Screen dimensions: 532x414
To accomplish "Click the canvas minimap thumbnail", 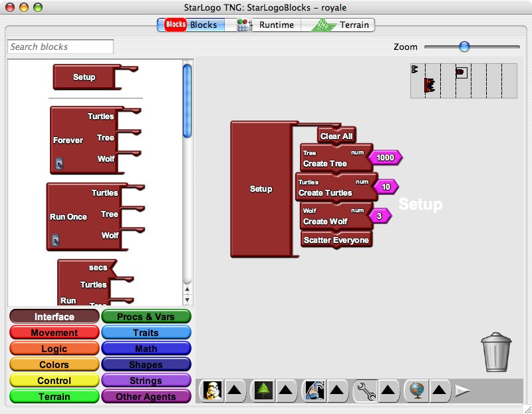I will pyautogui.click(x=464, y=81).
